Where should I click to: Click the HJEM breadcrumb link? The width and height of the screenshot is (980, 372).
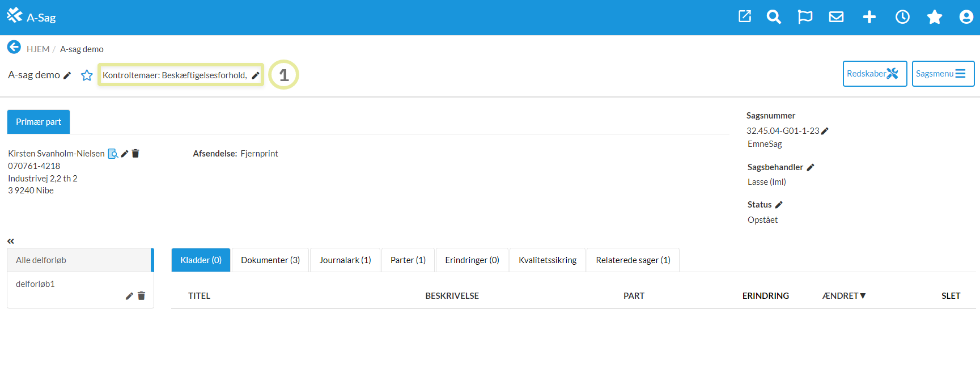coord(38,49)
